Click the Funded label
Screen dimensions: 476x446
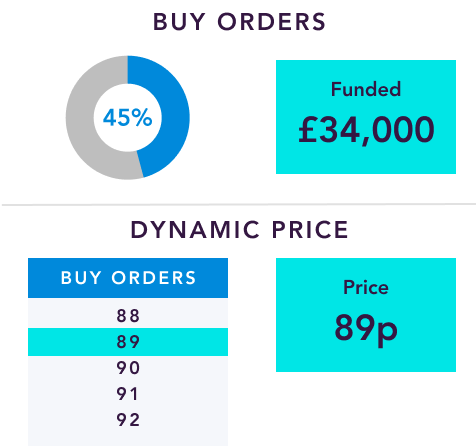click(366, 89)
